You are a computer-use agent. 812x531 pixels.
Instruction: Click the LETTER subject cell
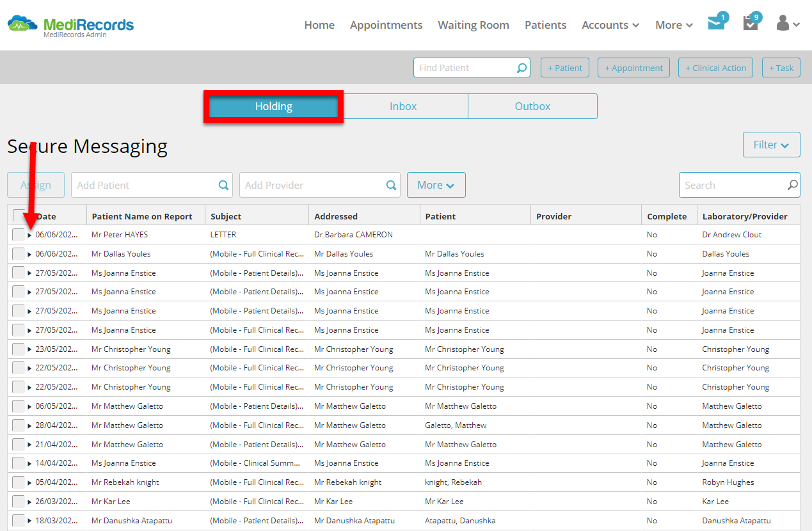pyautogui.click(x=223, y=235)
